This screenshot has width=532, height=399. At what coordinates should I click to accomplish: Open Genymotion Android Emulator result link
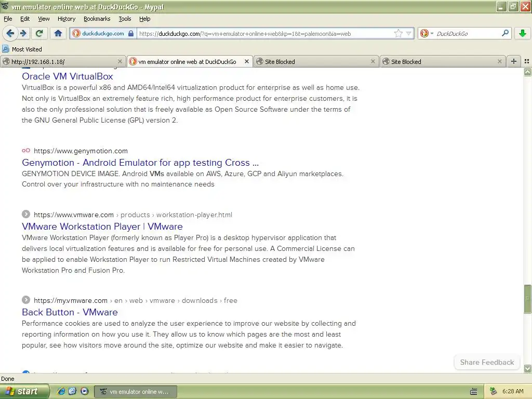[x=140, y=163]
